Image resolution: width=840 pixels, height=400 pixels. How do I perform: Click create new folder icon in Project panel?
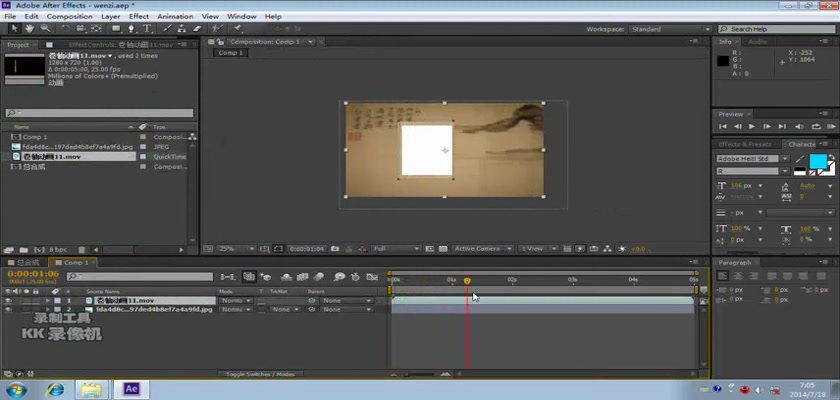tap(24, 250)
